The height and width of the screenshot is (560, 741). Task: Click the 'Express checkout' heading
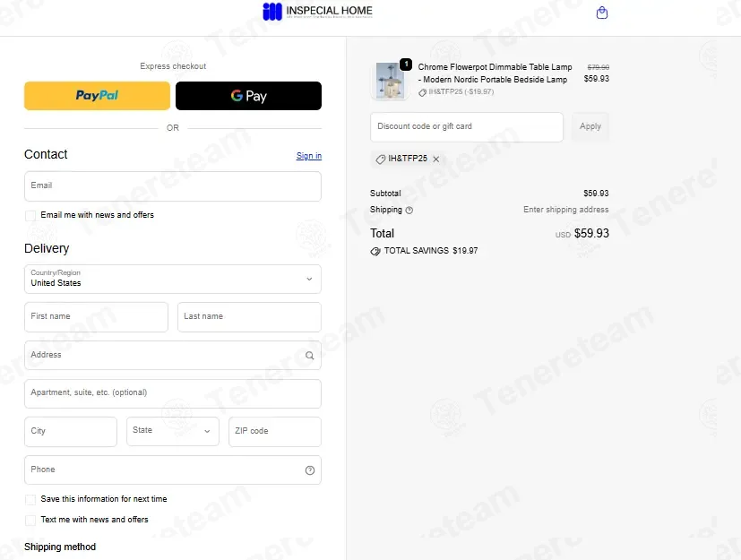tap(173, 66)
